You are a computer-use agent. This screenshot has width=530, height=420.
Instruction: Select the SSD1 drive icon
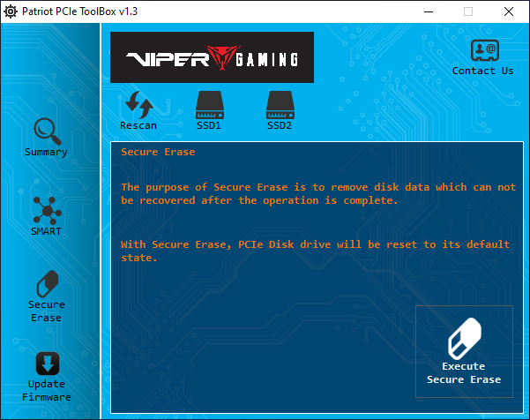[208, 106]
